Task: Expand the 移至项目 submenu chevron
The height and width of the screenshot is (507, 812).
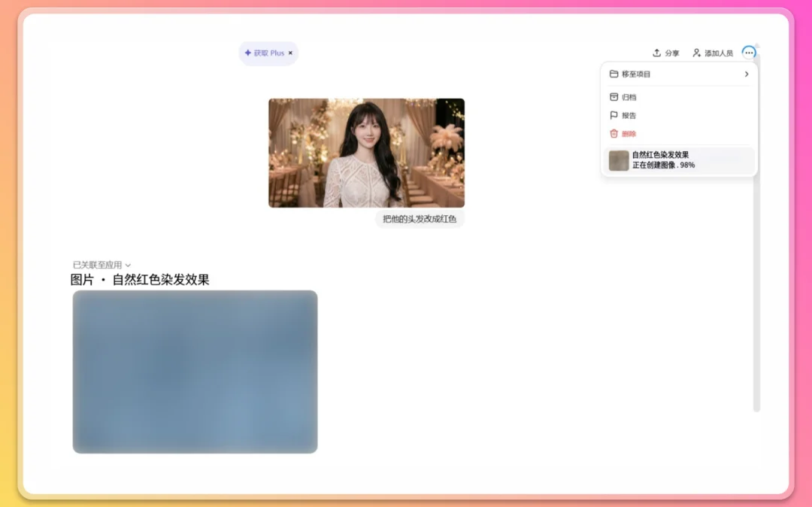Action: (747, 74)
